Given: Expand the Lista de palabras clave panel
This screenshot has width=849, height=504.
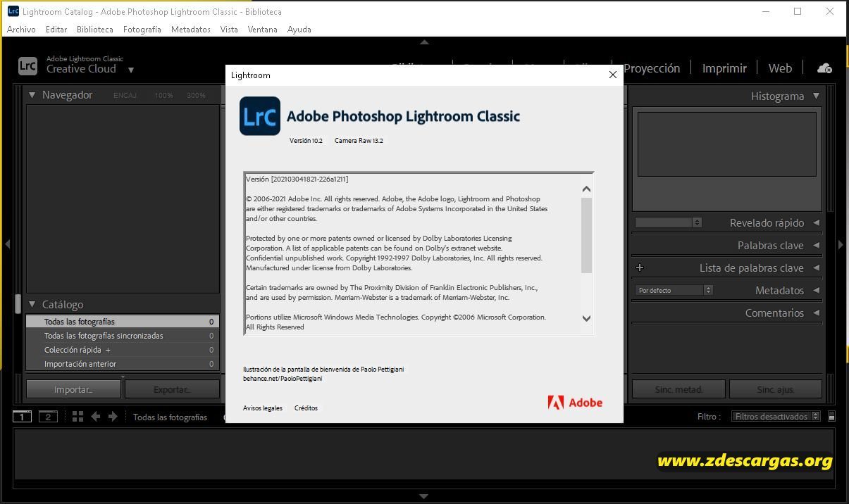Looking at the screenshot, I should [x=817, y=267].
